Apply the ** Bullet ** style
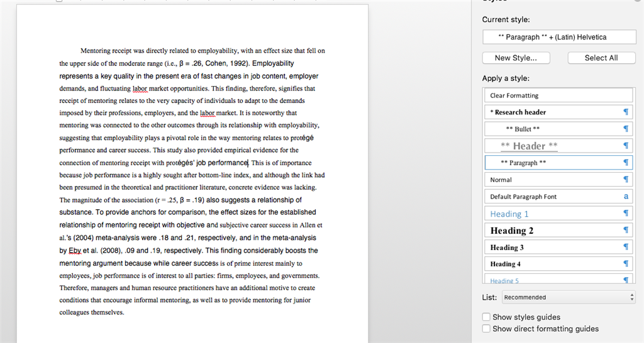The image size is (644, 343). tap(558, 129)
